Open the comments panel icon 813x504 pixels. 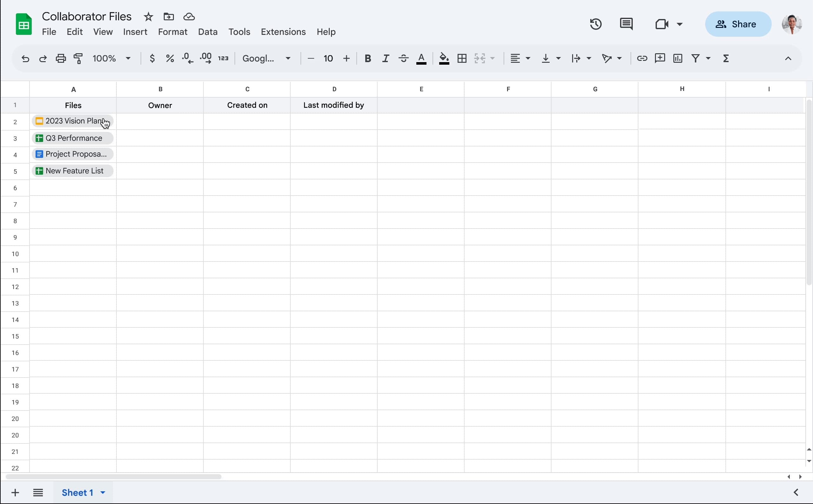[626, 24]
